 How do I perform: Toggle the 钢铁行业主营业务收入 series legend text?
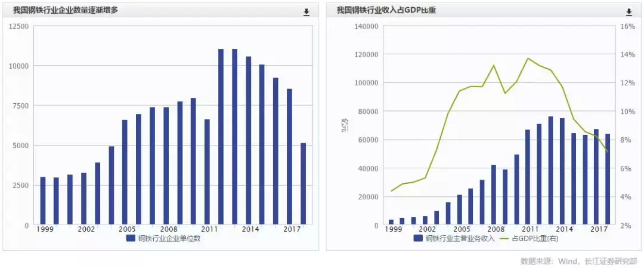460,238
